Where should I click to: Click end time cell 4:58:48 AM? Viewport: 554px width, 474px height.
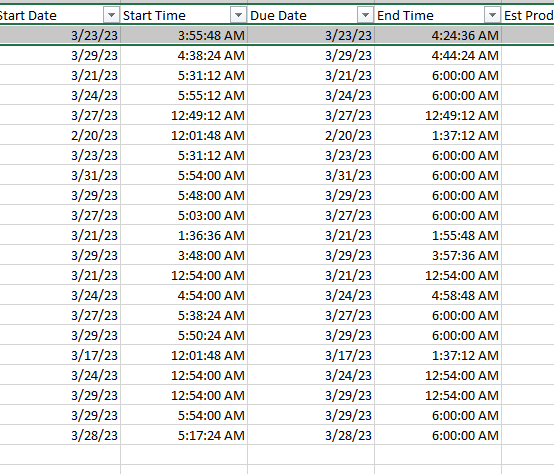tap(438, 295)
